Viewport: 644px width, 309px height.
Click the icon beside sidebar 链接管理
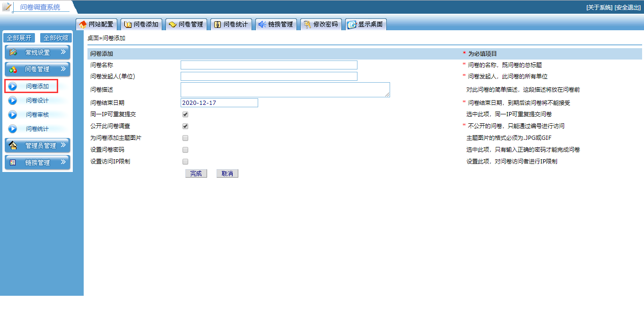13,163
